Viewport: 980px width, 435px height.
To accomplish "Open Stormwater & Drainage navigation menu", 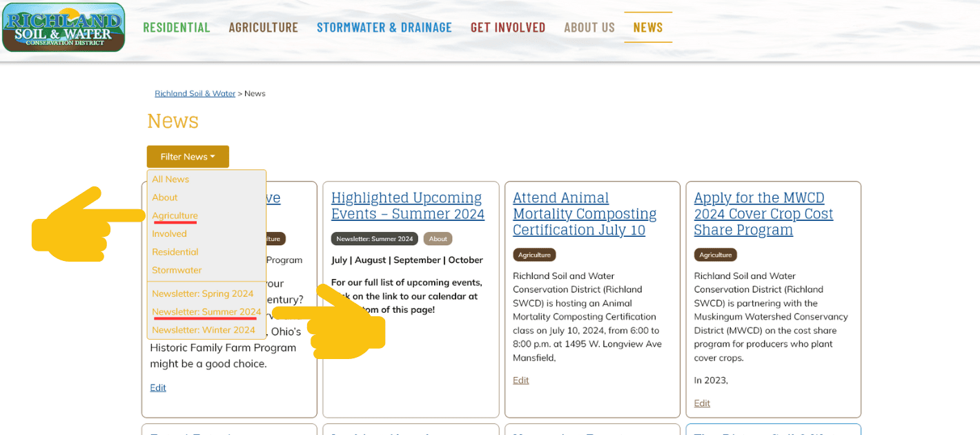I will (384, 27).
